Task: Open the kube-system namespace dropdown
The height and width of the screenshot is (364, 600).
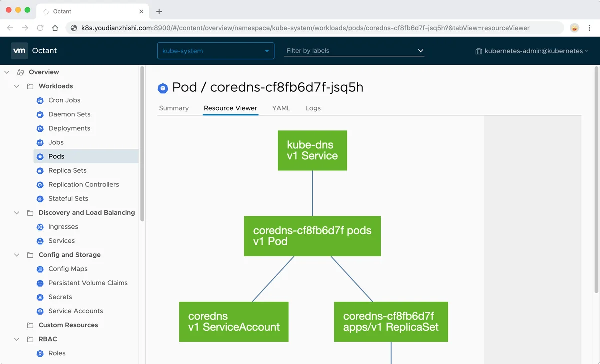Action: 216,51
